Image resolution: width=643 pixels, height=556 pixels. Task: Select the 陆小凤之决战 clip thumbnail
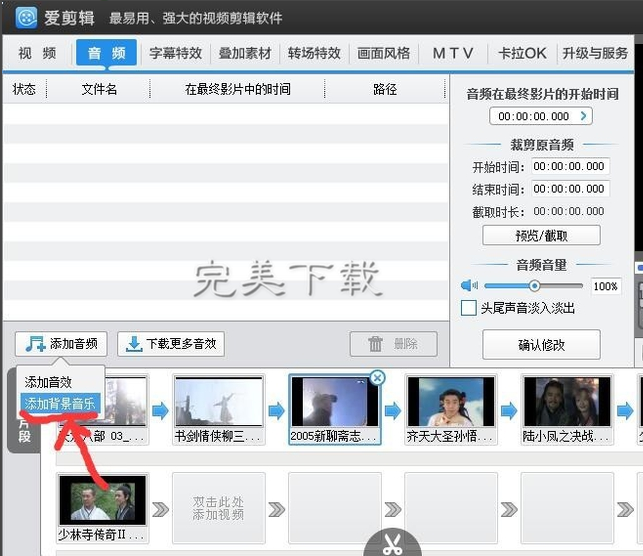[567, 402]
